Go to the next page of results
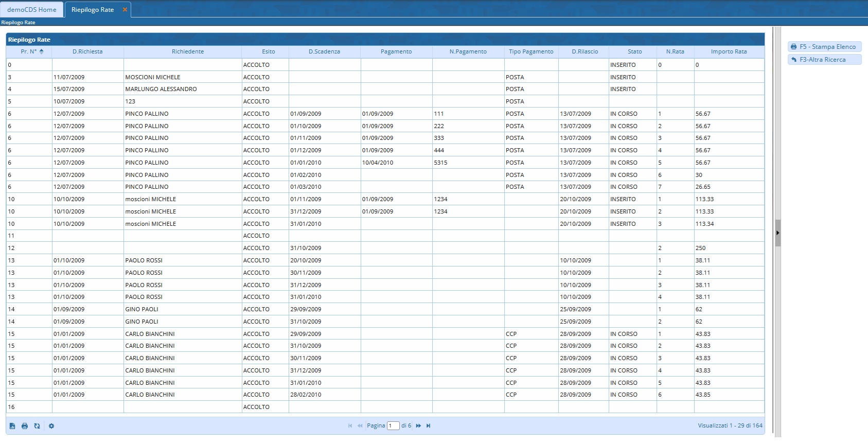 [418, 426]
